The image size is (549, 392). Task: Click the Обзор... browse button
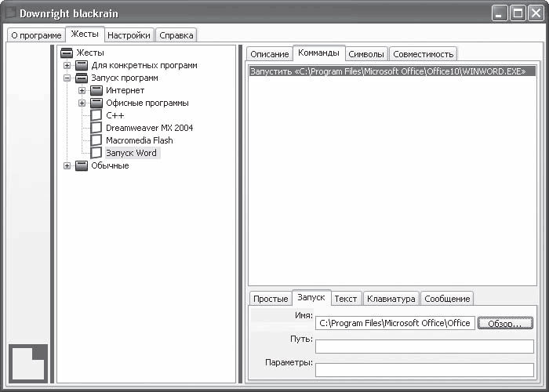[x=505, y=323]
